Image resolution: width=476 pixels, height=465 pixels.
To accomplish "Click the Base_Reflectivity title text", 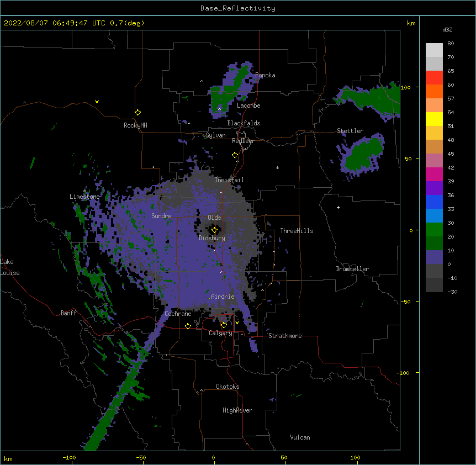I will pyautogui.click(x=238, y=8).
